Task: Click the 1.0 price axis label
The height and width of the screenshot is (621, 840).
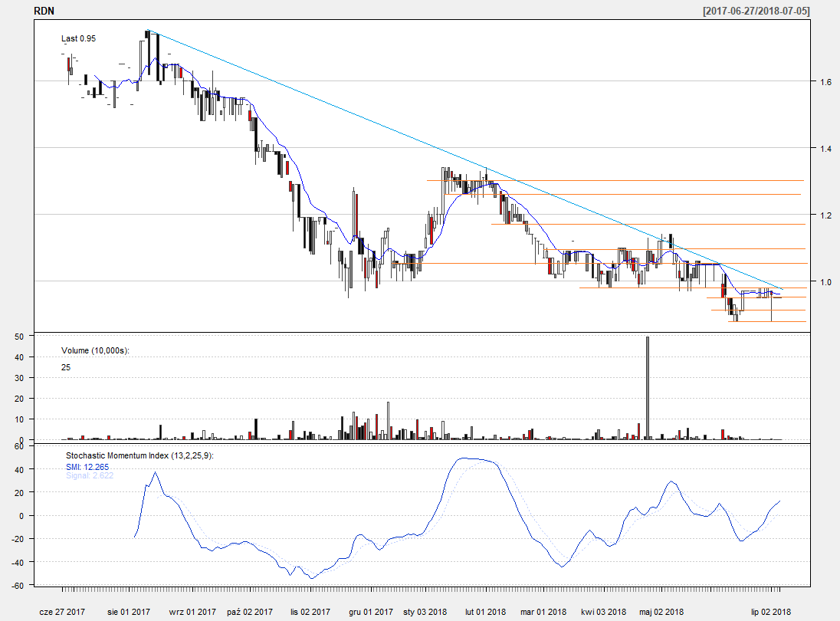Action: tap(825, 282)
